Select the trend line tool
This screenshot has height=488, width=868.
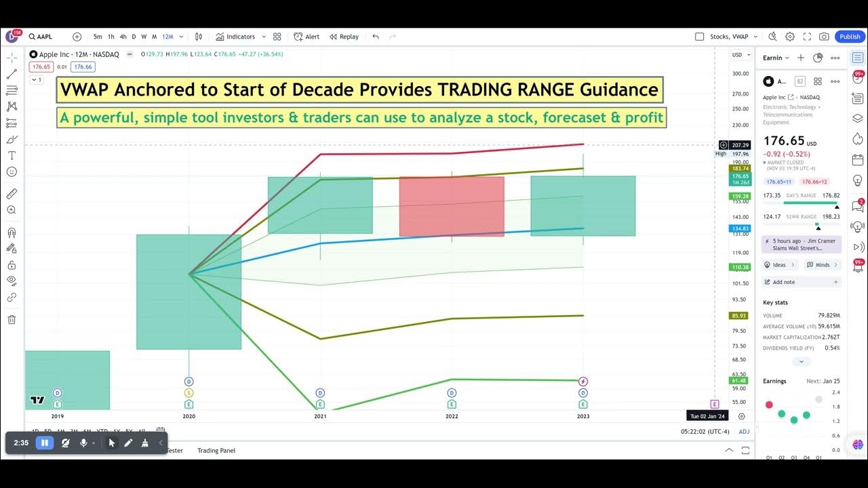(12, 74)
